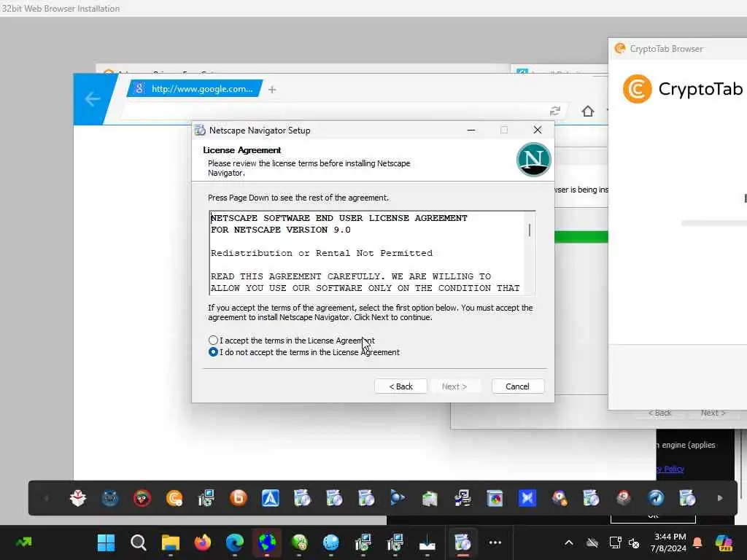
Task: Click the refresh icon in browser address bar
Action: point(555,111)
